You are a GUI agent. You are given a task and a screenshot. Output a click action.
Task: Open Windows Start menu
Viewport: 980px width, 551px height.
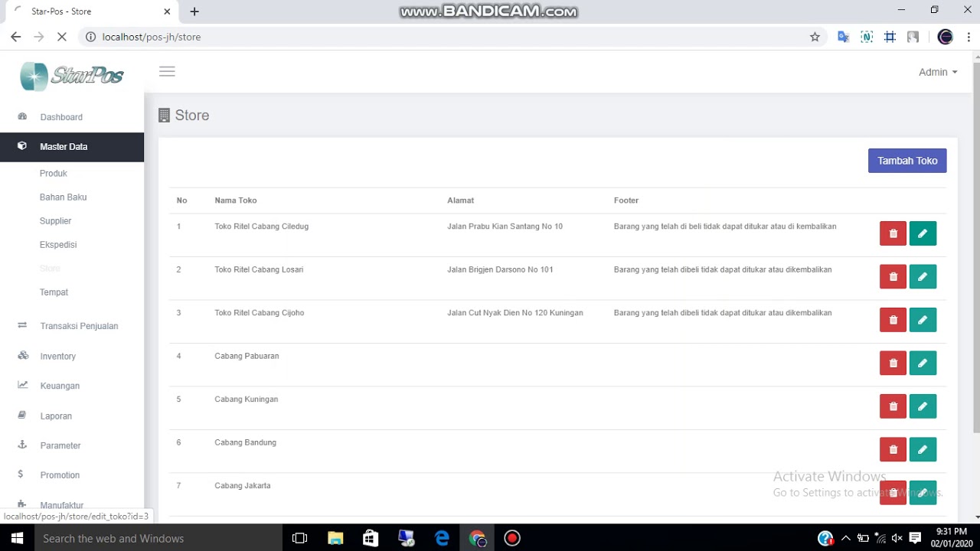(17, 539)
